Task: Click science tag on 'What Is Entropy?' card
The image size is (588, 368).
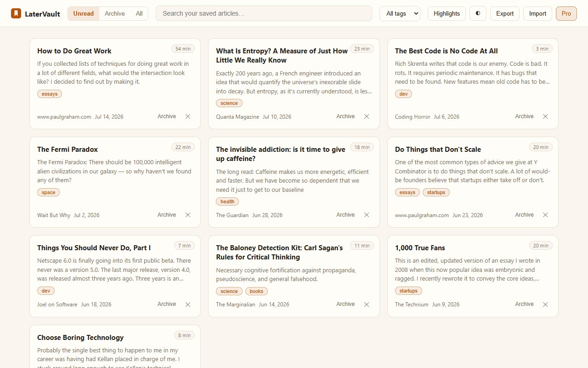Action: point(229,103)
